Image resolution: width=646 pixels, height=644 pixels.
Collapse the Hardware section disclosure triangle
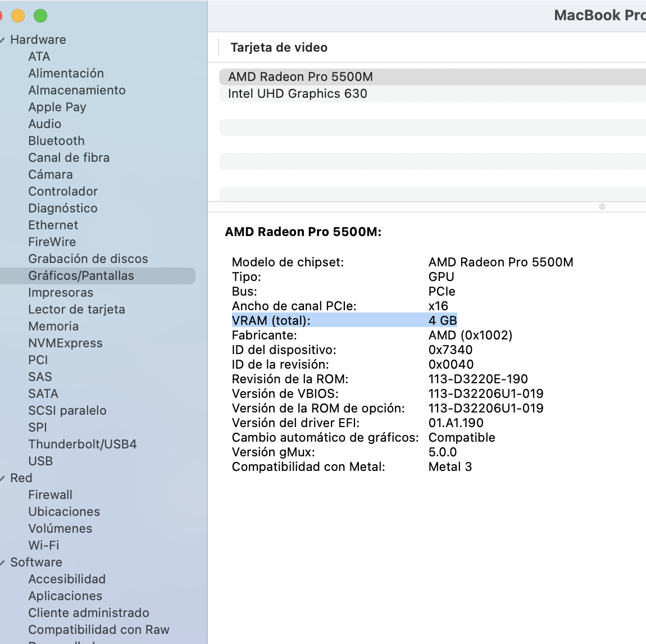tap(3, 40)
